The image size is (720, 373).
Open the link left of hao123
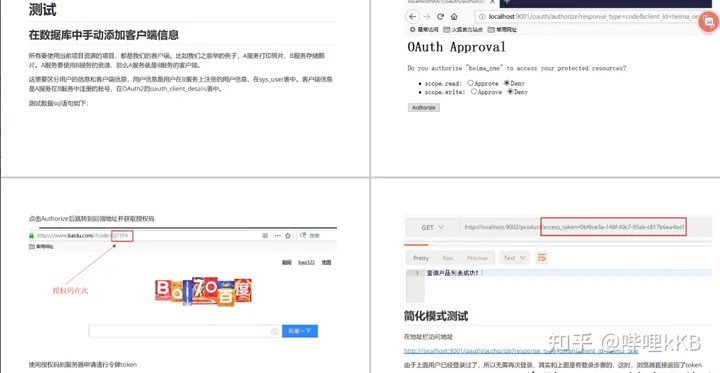coord(287,263)
